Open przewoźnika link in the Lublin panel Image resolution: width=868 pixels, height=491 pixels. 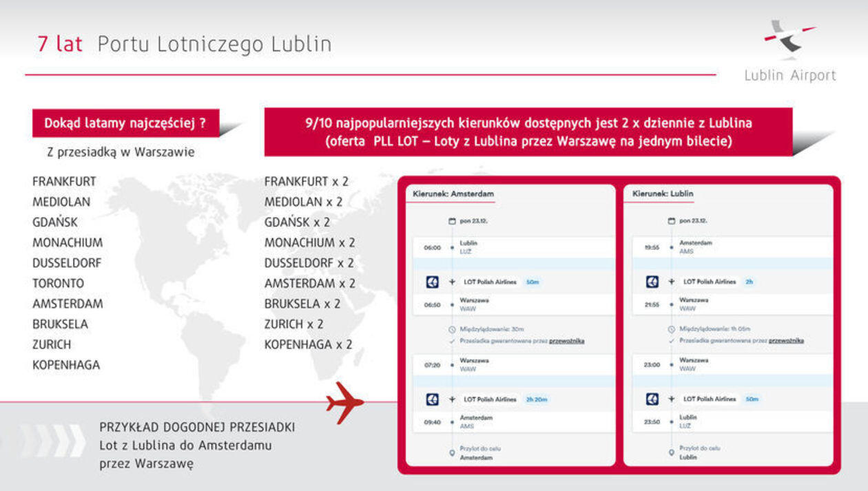pos(786,341)
